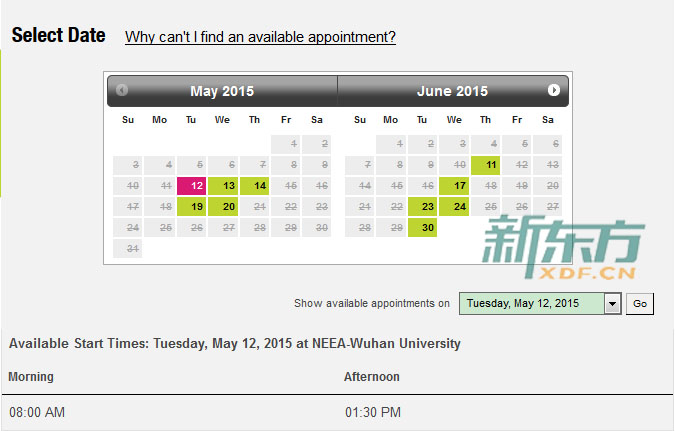The height and width of the screenshot is (431, 675).
Task: Go to previous month using calendar arrow
Action: tap(122, 90)
